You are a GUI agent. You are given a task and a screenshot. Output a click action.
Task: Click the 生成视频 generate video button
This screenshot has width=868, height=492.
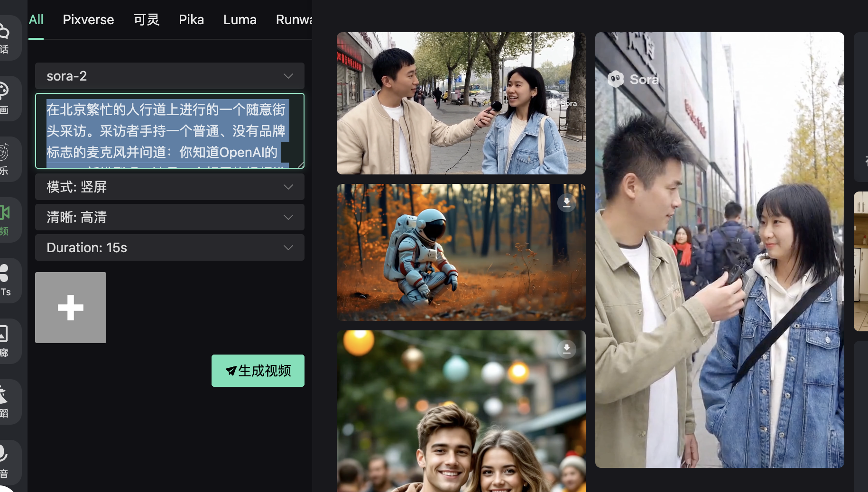tap(258, 371)
